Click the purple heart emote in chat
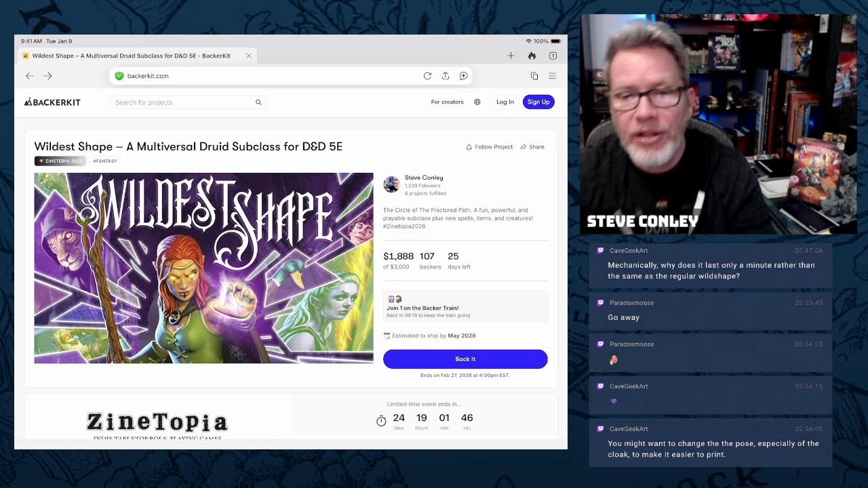 point(614,402)
